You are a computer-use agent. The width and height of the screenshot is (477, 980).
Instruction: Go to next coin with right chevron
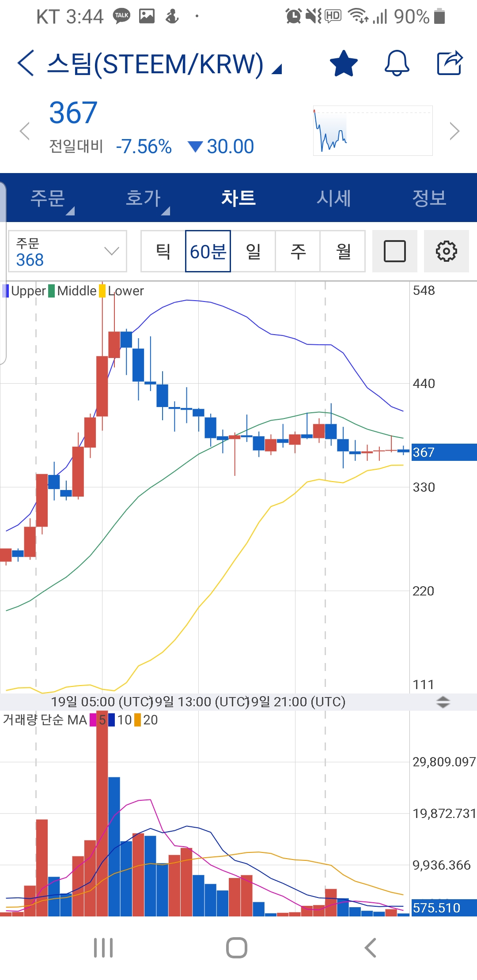tap(454, 131)
